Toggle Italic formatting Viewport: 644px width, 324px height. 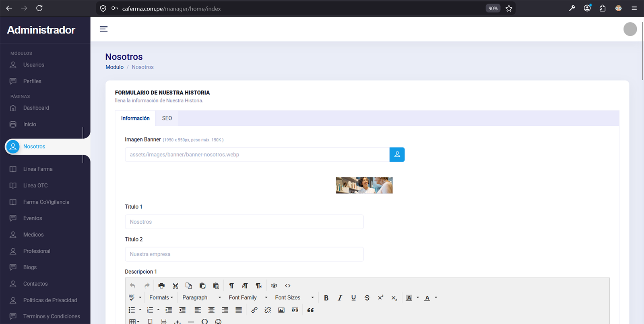(x=340, y=298)
